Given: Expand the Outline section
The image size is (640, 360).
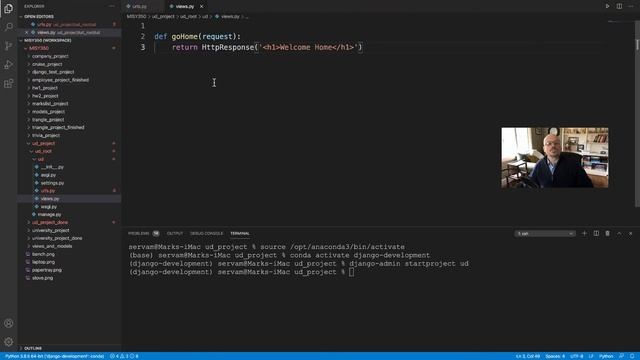Looking at the screenshot, I should (x=33, y=348).
